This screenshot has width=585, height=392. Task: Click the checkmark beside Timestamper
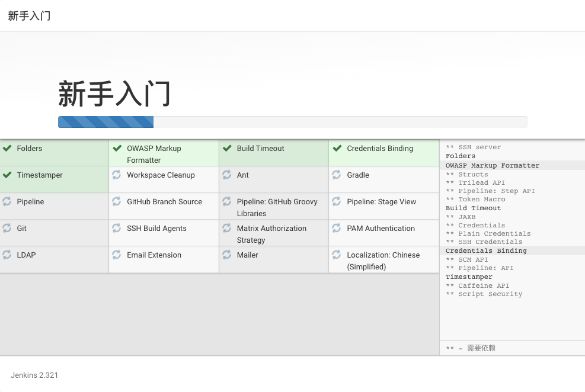pos(7,175)
